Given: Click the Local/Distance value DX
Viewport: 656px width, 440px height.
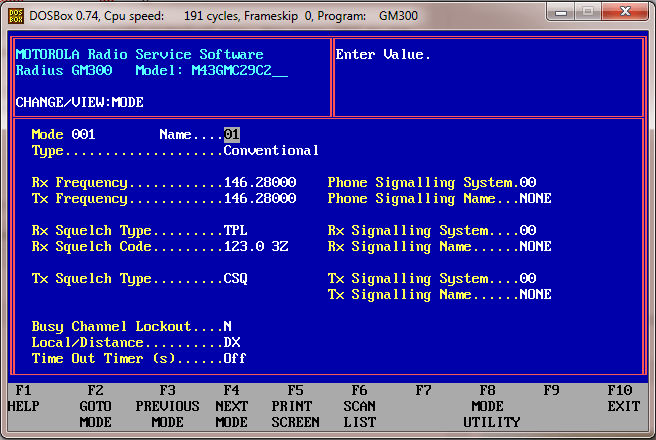Looking at the screenshot, I should click(x=232, y=343).
